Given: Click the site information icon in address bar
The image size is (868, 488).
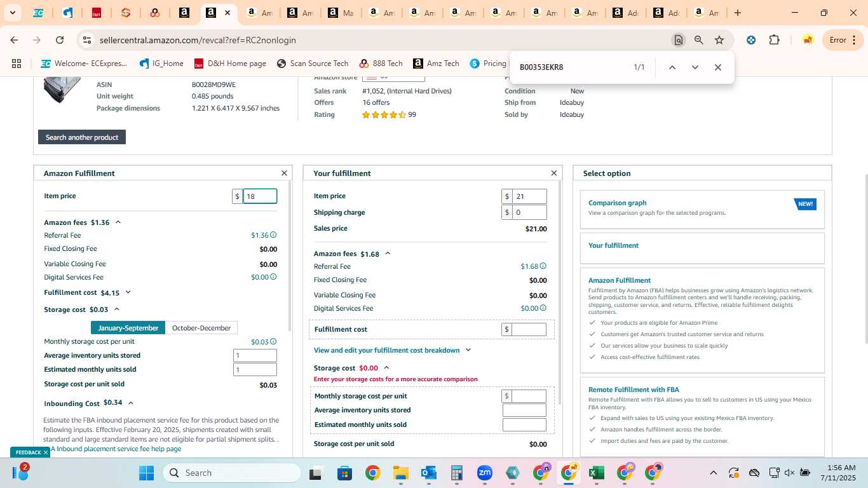Looking at the screenshot, I should click(86, 40).
